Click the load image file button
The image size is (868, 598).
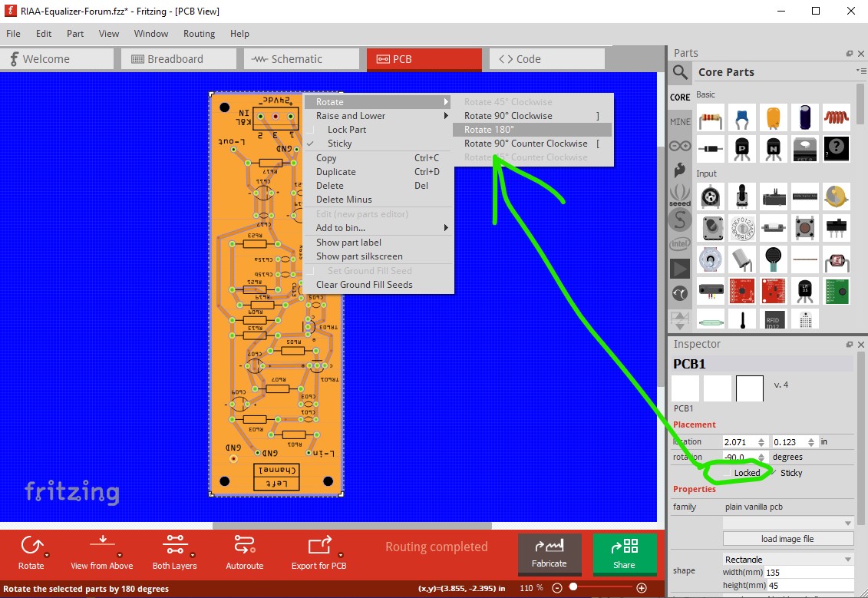coord(788,539)
